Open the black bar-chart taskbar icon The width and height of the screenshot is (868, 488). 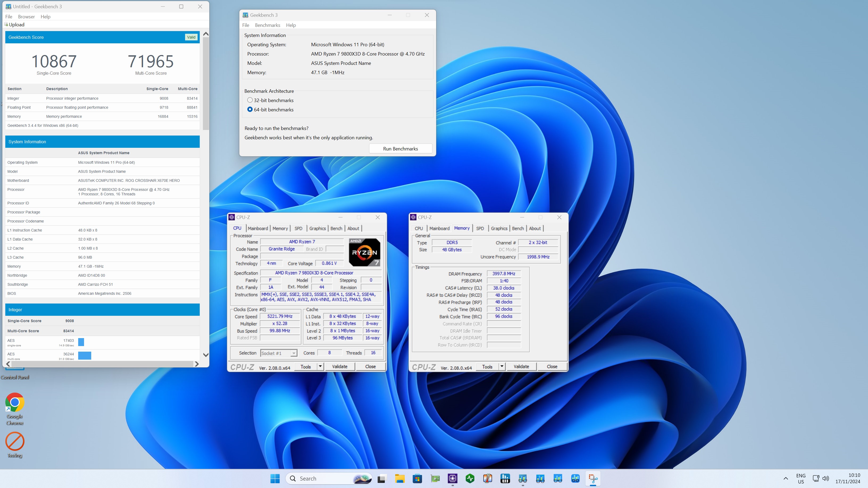click(505, 478)
